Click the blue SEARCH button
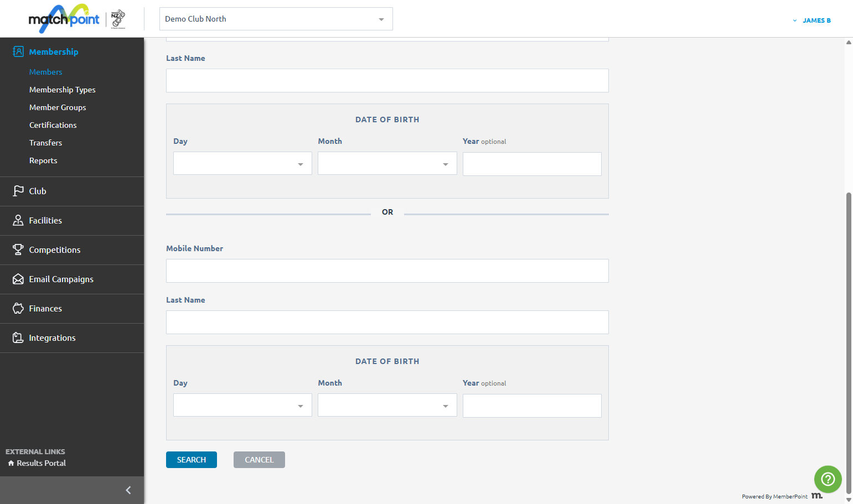The image size is (853, 504). pos(192,460)
